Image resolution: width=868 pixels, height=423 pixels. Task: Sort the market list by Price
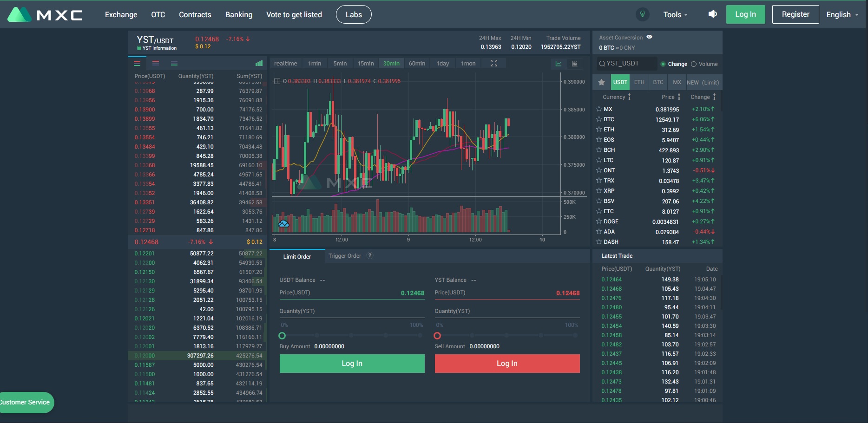[x=671, y=97]
